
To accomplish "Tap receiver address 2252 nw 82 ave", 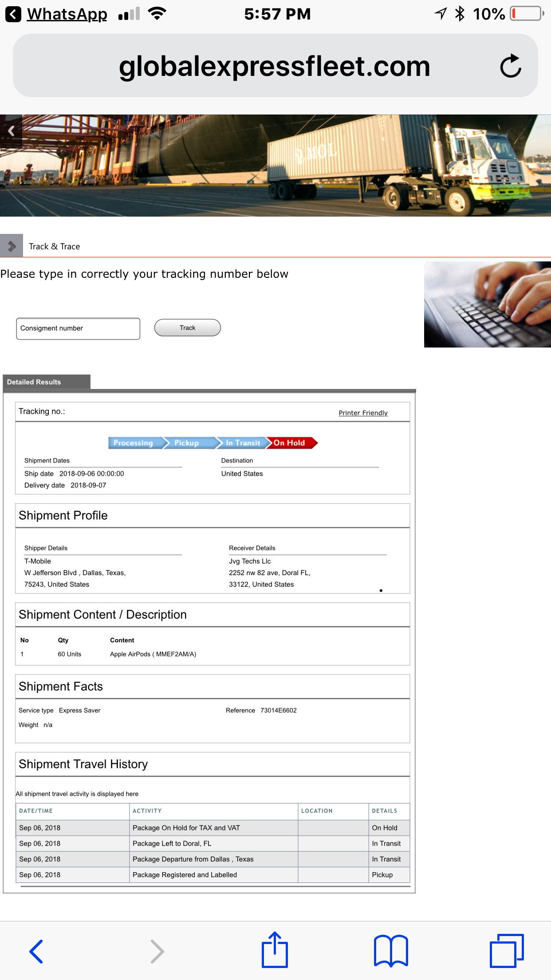I will coord(270,573).
